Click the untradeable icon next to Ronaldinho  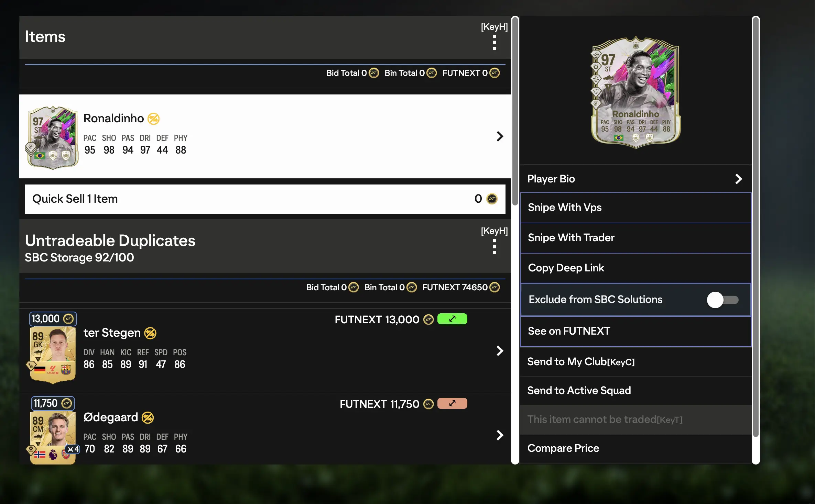click(x=153, y=119)
